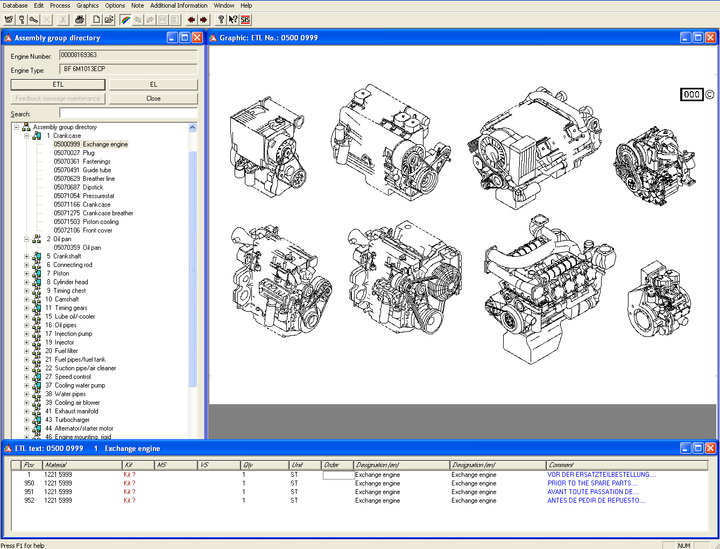Select 05071166 Crankcase entry
This screenshot has width=720, height=549.
pos(82,205)
